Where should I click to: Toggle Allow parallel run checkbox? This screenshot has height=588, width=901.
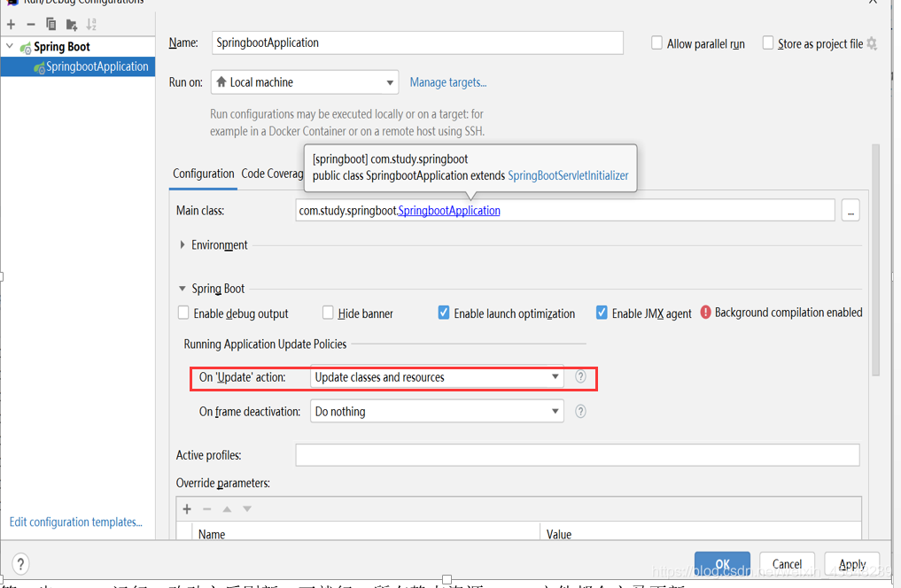[x=656, y=43]
